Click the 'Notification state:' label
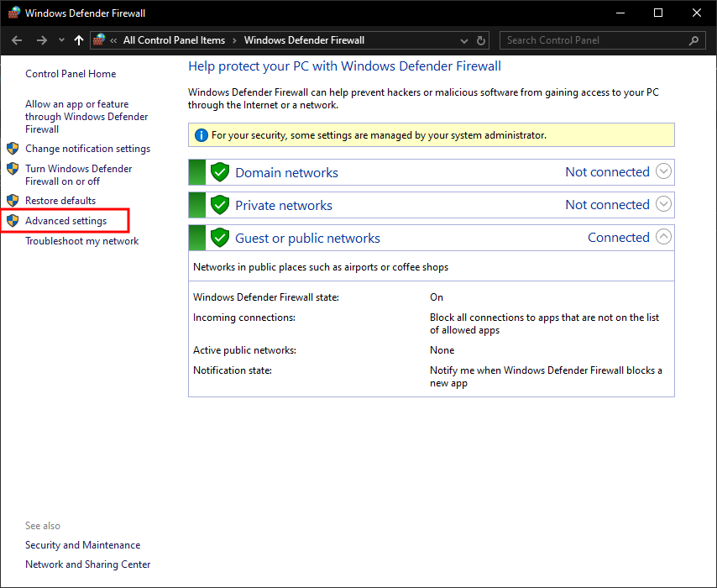The image size is (717, 588). 233,370
